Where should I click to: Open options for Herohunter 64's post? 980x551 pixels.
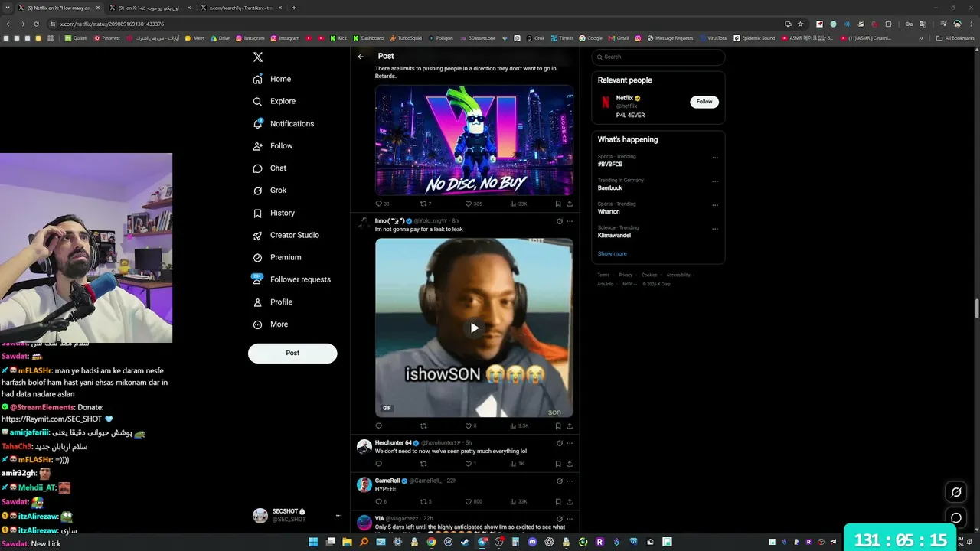point(570,443)
